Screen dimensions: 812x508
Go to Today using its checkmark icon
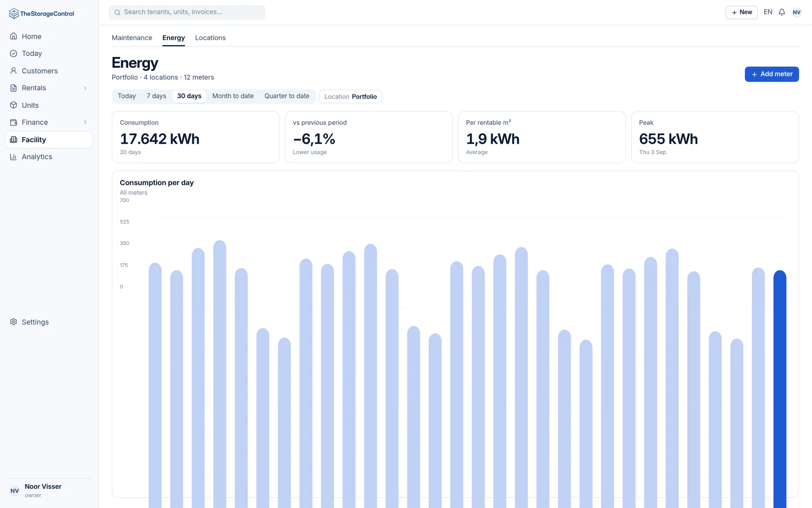(x=14, y=53)
